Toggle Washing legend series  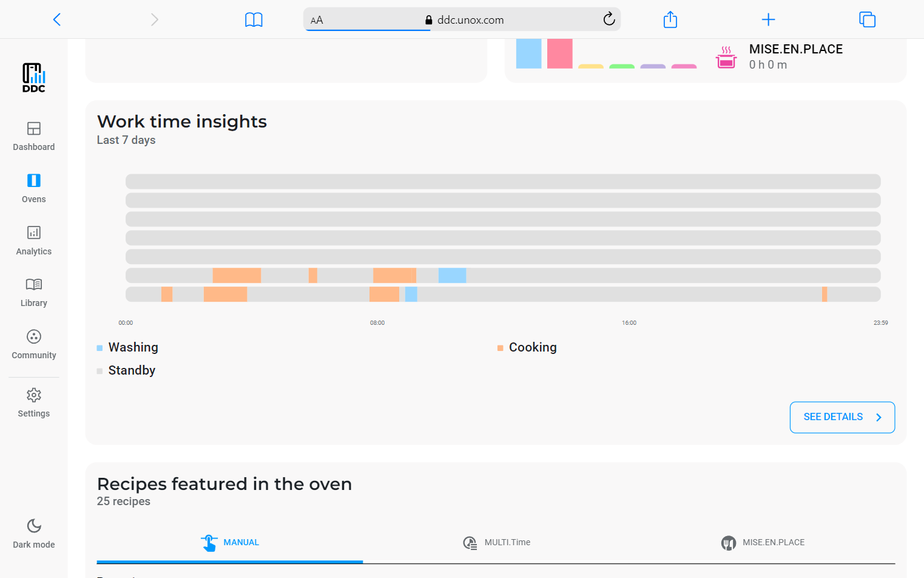coord(133,347)
